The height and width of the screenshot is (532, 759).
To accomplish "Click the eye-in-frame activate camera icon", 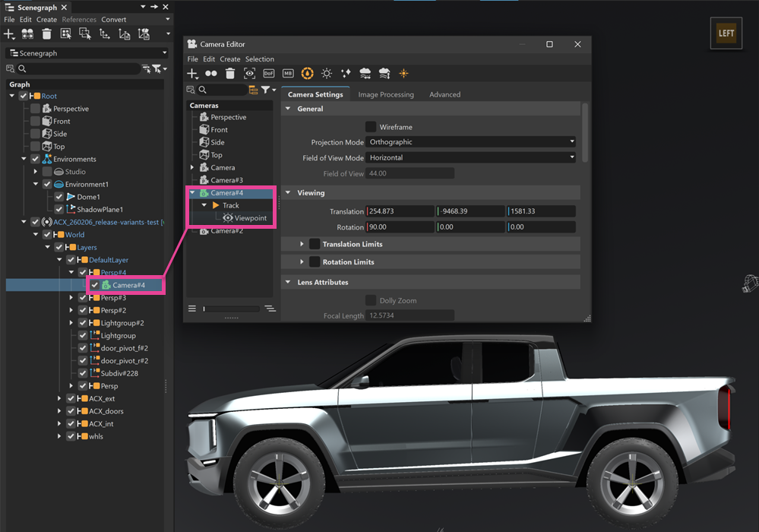I will 249,74.
